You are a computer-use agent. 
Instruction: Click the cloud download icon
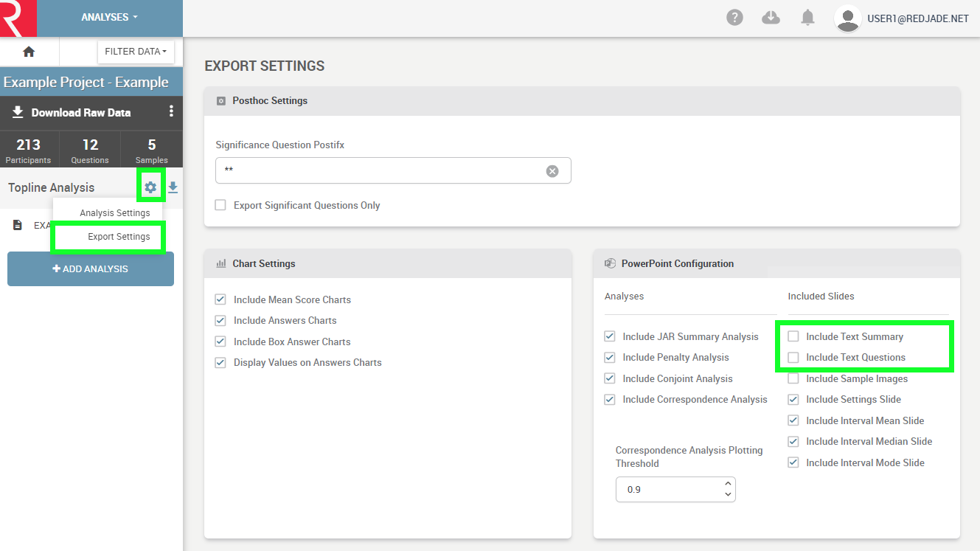coord(771,18)
